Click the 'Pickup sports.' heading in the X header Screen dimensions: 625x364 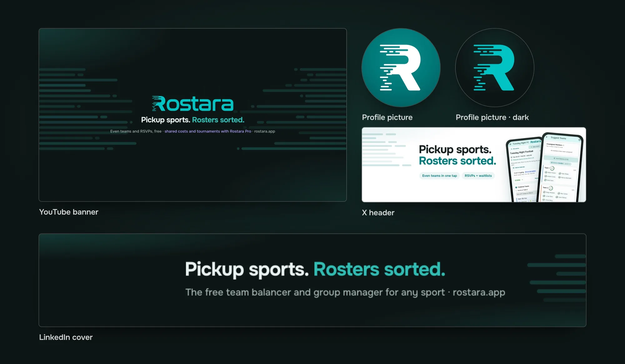(455, 150)
